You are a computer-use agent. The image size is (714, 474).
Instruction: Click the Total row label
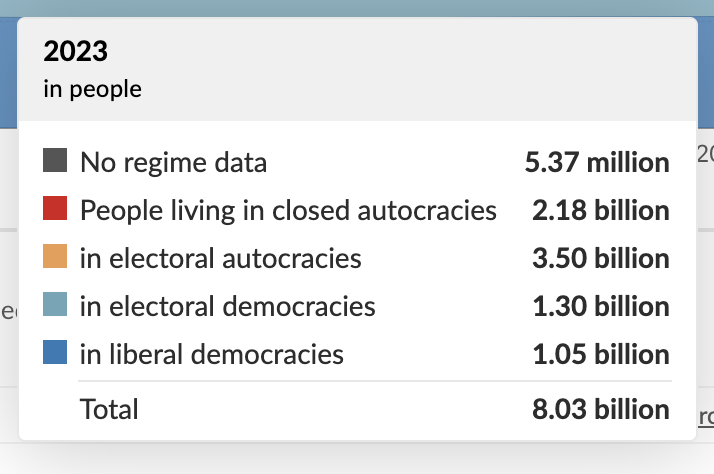(109, 409)
